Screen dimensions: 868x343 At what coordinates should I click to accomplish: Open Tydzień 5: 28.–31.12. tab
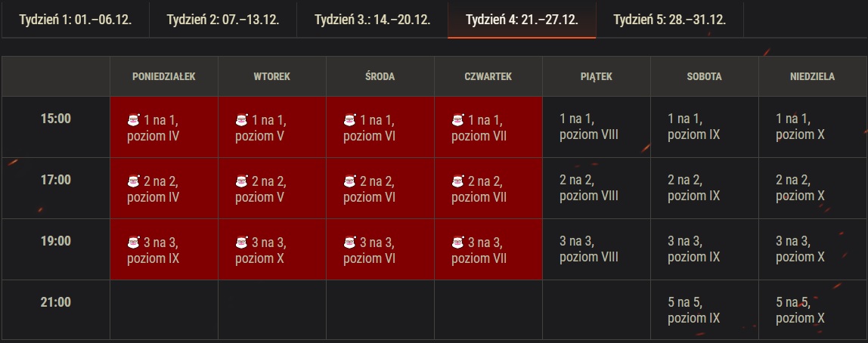(670, 20)
